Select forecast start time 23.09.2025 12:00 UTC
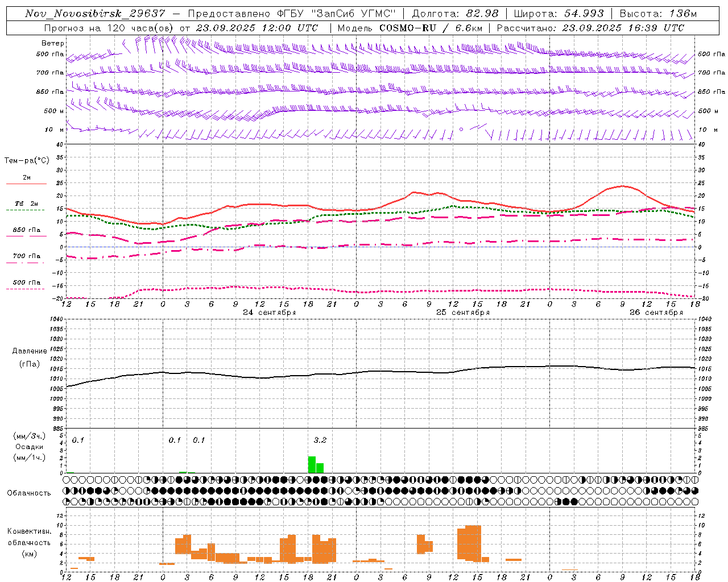 [x=257, y=28]
